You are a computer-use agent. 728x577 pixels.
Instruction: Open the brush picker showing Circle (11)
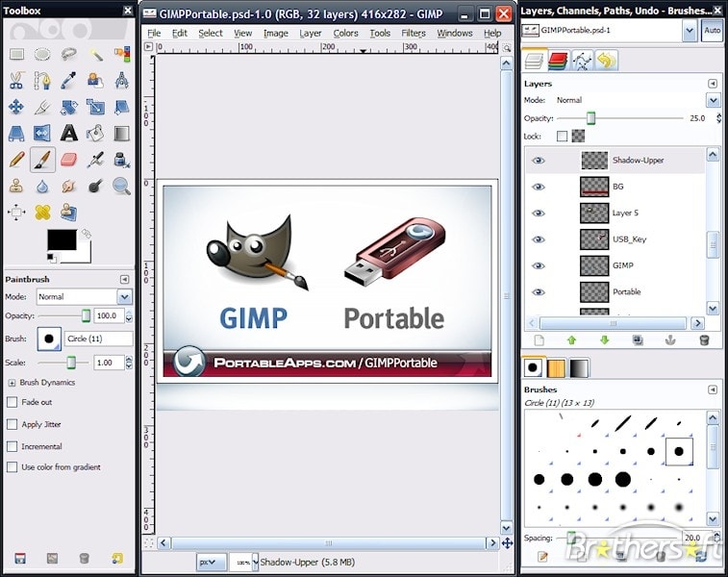[49, 339]
